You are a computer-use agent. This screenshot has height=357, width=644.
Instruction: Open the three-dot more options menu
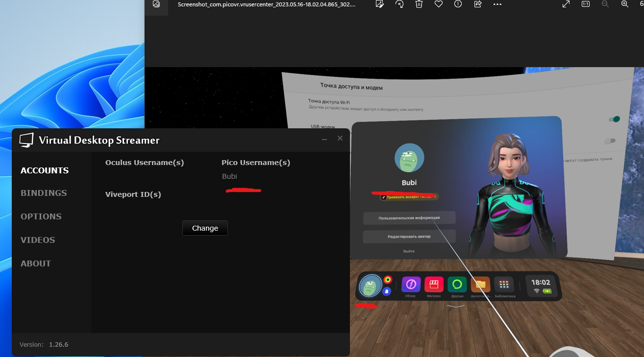[497, 4]
